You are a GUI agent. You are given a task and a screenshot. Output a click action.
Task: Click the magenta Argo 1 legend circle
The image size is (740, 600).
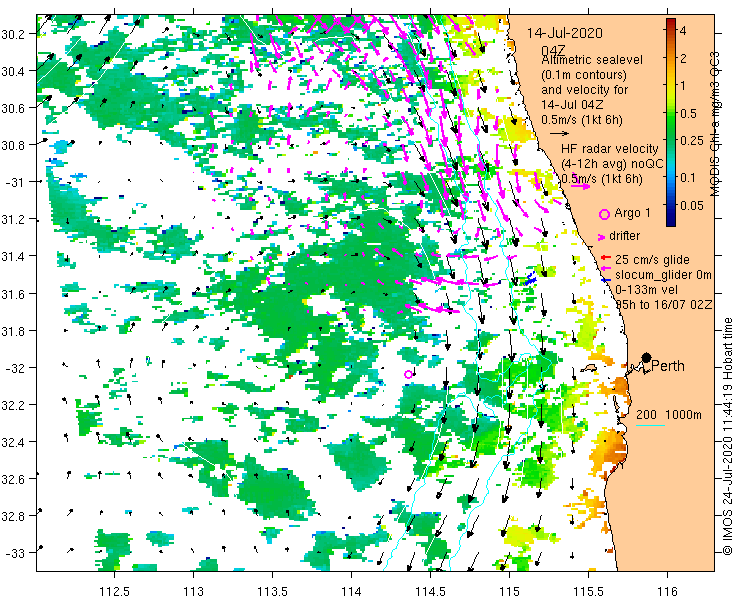coord(604,214)
